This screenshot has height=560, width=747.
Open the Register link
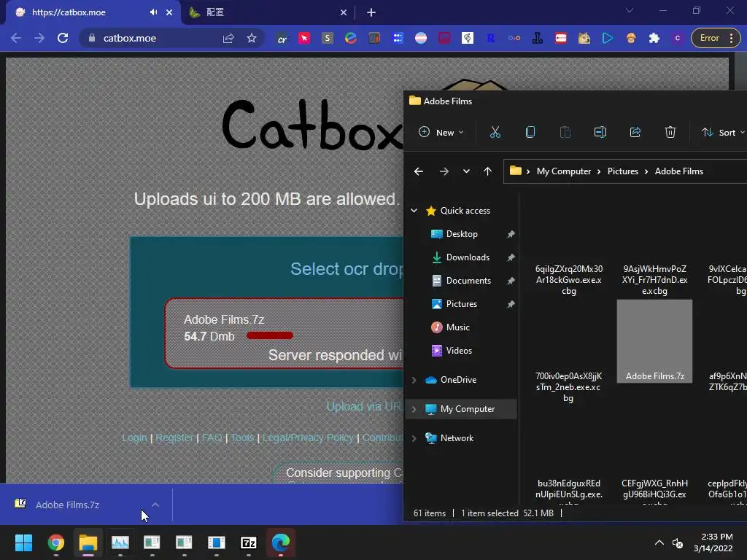174,437
